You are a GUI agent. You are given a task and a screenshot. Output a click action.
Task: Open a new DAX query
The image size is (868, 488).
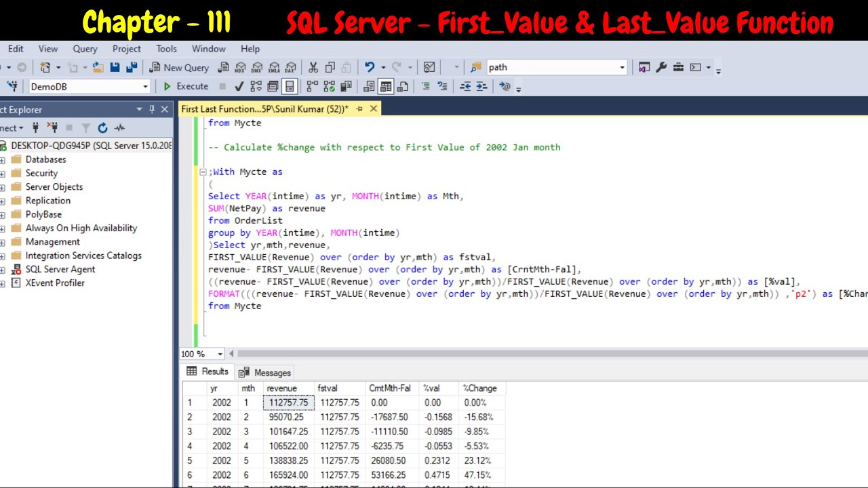tap(290, 67)
